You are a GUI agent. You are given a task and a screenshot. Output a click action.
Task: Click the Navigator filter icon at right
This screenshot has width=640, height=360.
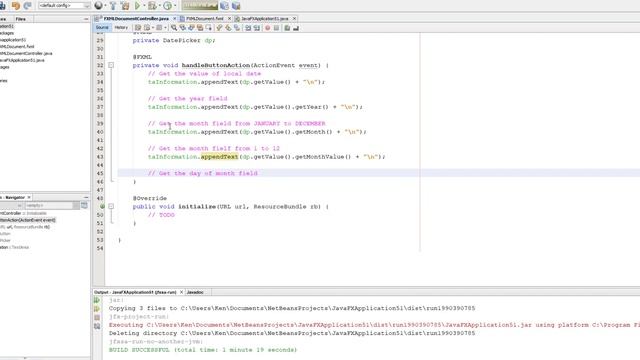coord(84,205)
